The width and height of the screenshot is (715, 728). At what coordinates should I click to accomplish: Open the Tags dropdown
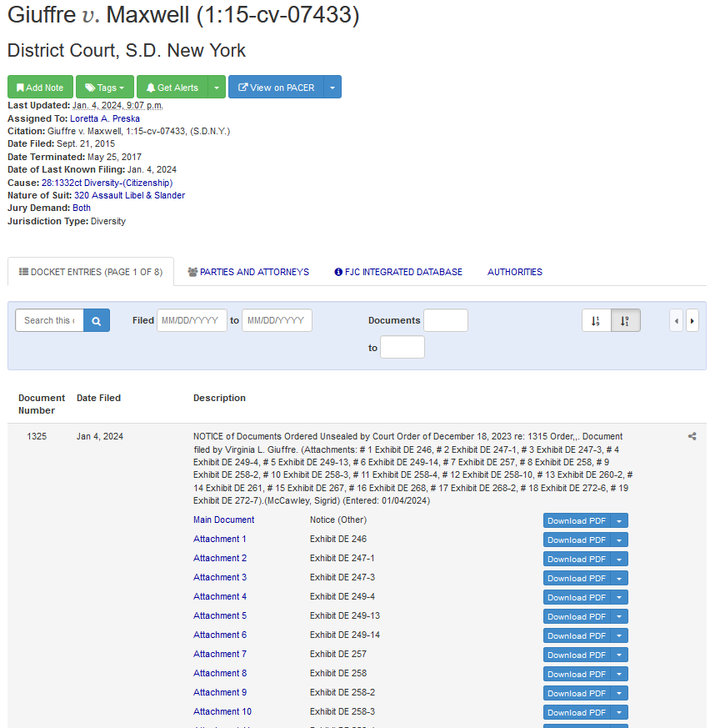coord(105,87)
